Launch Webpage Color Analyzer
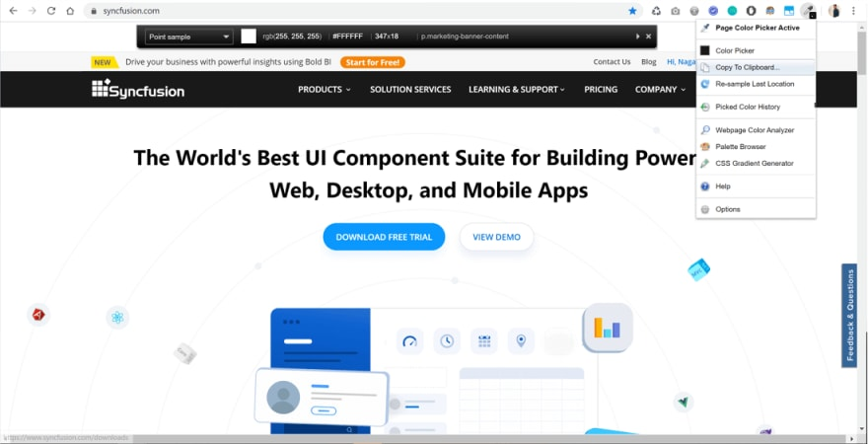This screenshot has height=444, width=868. 756,130
